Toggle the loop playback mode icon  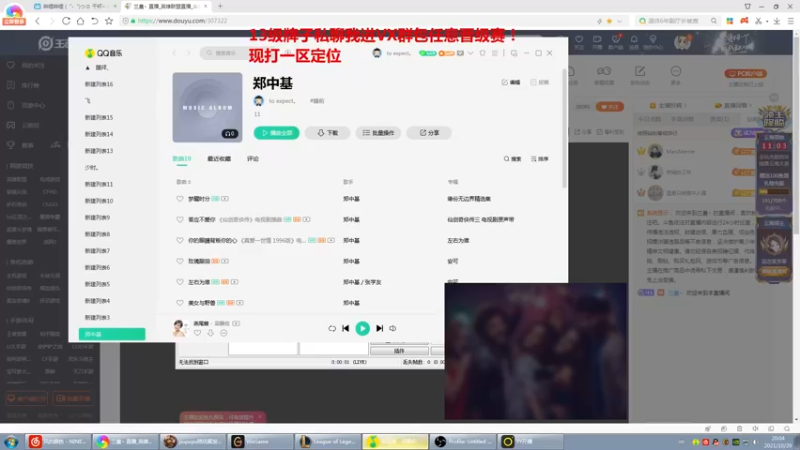[332, 329]
